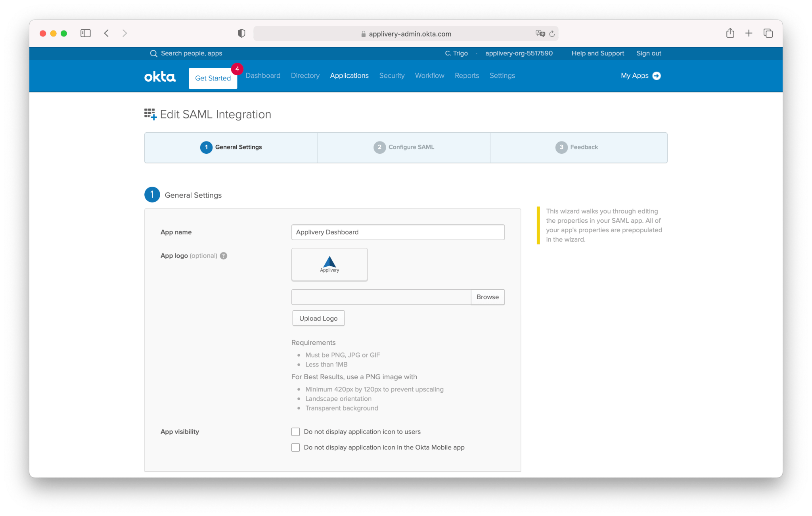Image resolution: width=812 pixels, height=516 pixels.
Task: Click the translate icon in the address bar
Action: coord(538,34)
